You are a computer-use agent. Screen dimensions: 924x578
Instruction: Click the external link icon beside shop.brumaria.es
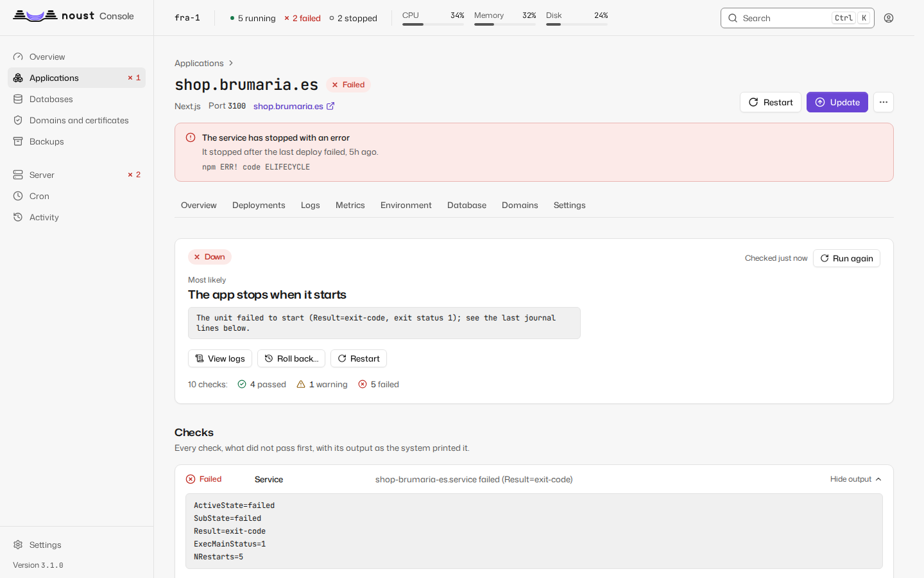pyautogui.click(x=330, y=106)
